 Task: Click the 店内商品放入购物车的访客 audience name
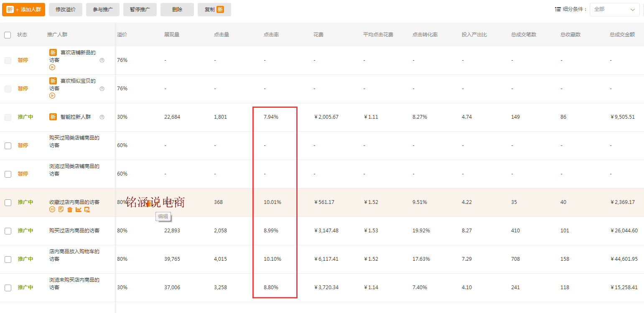74,255
